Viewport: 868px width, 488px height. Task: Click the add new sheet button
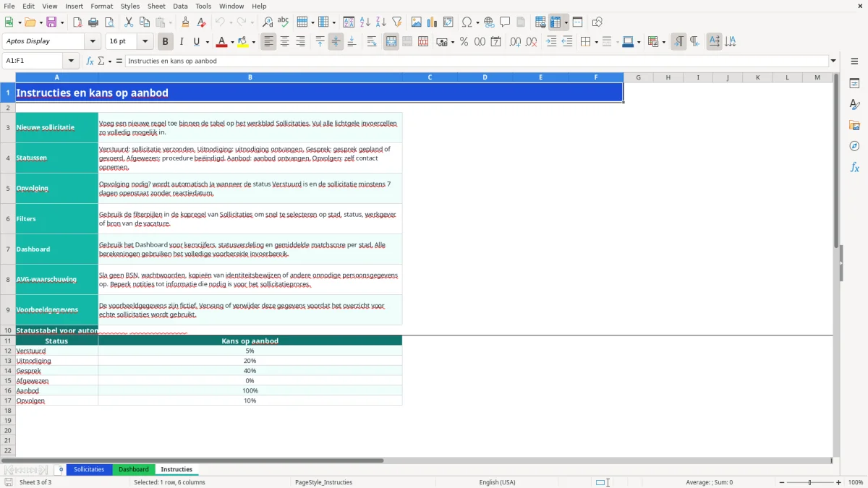pyautogui.click(x=61, y=469)
